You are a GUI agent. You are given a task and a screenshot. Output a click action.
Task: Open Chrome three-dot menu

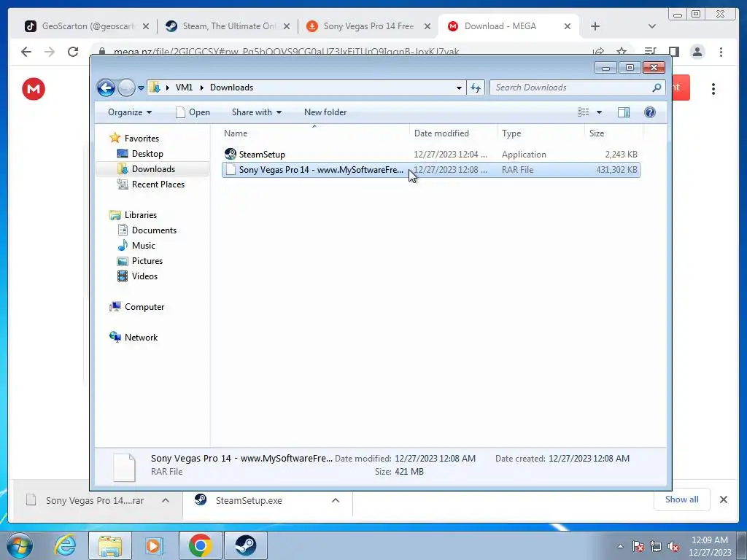pyautogui.click(x=721, y=52)
